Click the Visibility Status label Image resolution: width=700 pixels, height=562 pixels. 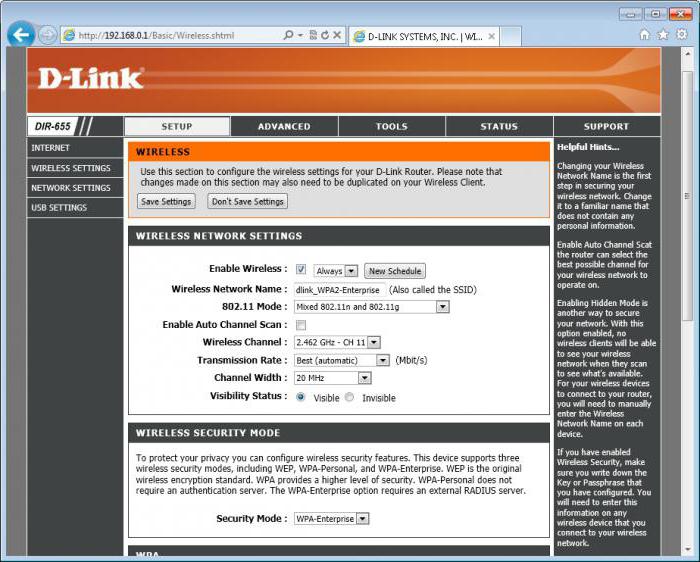pyautogui.click(x=249, y=396)
